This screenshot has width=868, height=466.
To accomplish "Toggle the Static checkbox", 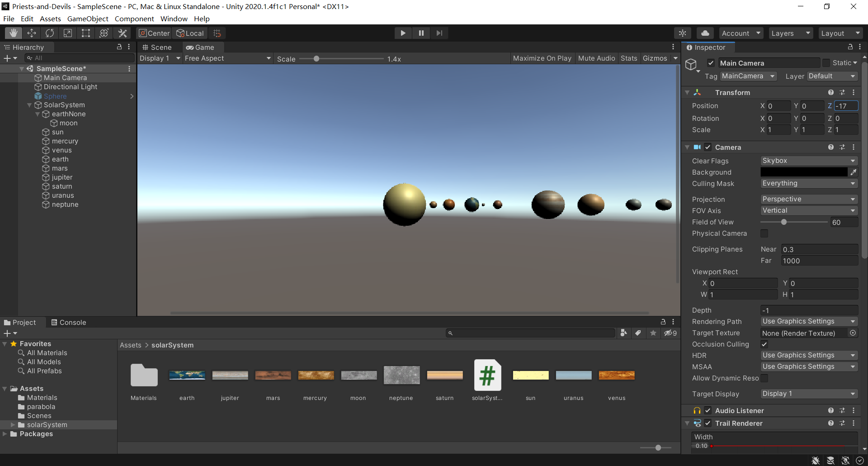I will (826, 63).
